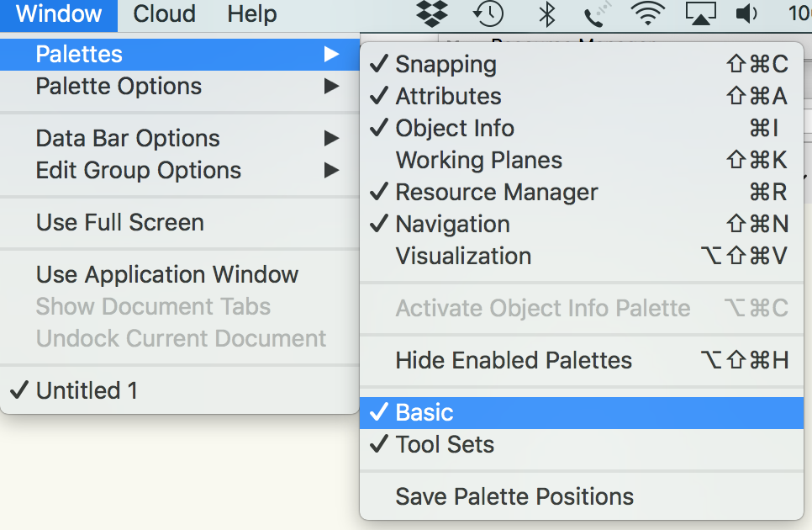Click the screen mirroring icon
This screenshot has width=812, height=530.
(702, 14)
